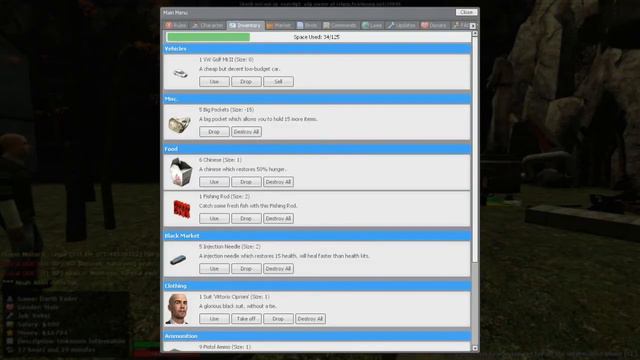640x360 pixels.
Task: Switch to the Commands tab
Action: click(340, 25)
